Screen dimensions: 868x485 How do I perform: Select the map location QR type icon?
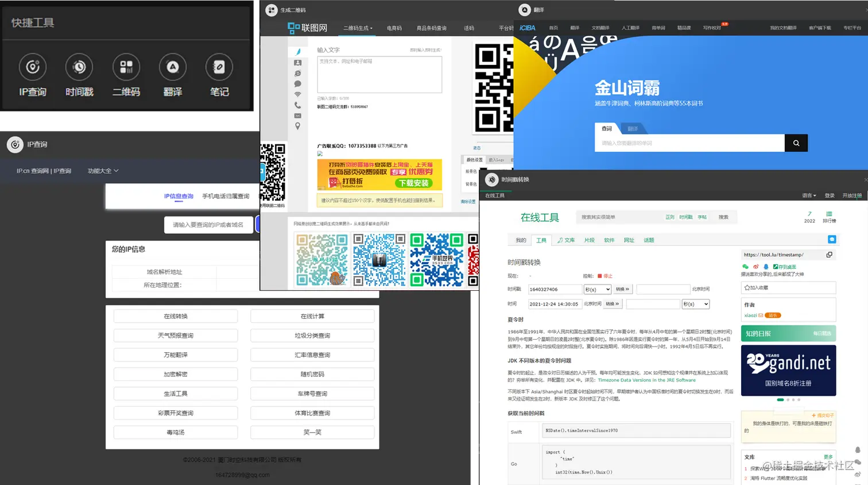click(297, 126)
